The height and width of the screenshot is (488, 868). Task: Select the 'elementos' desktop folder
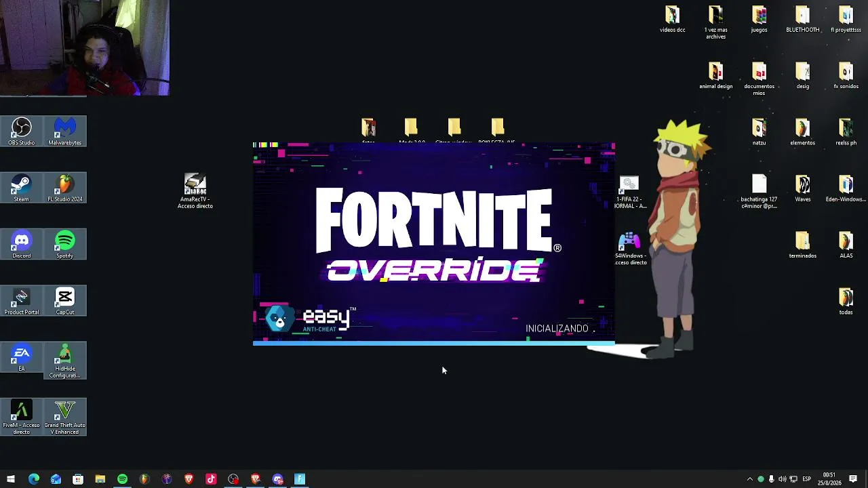pyautogui.click(x=802, y=132)
